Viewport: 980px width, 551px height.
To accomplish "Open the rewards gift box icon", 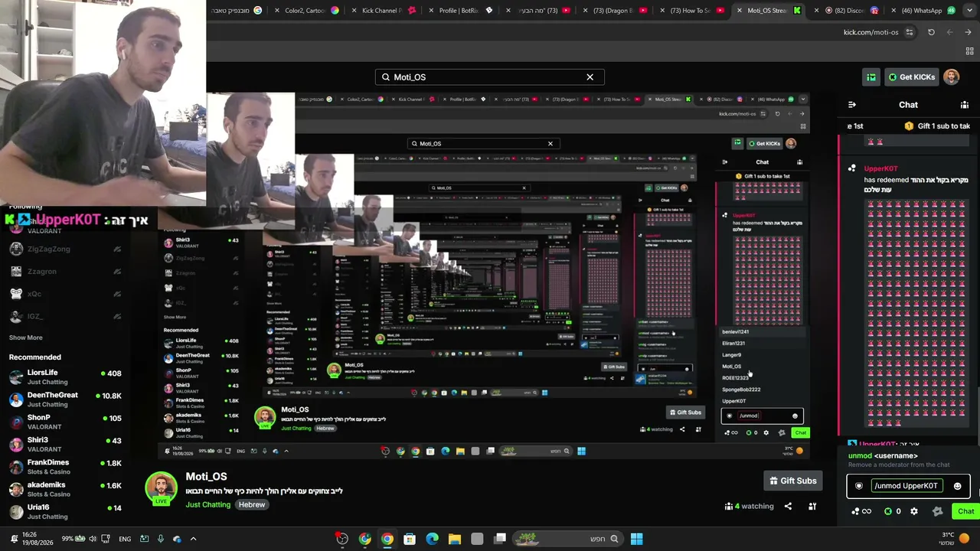I will tap(871, 77).
